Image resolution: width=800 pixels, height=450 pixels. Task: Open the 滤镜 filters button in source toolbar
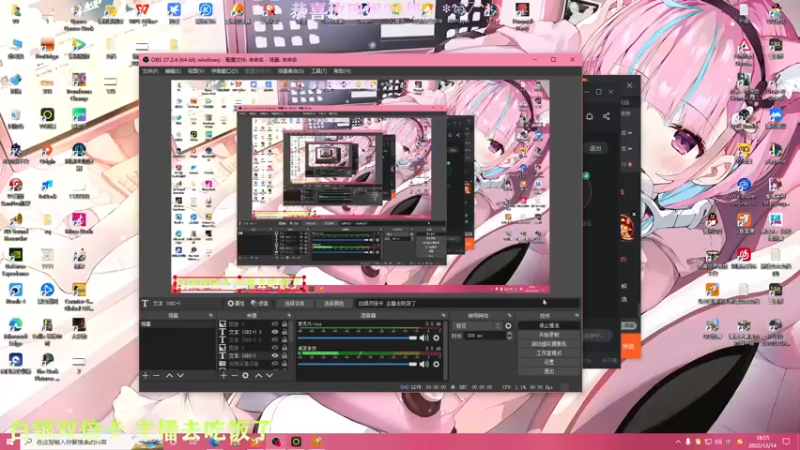260,303
